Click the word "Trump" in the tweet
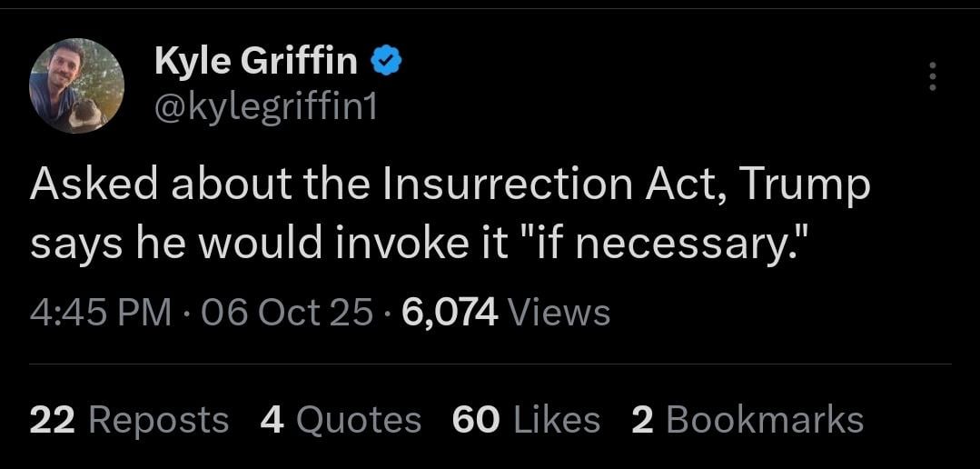Image resolution: width=980 pixels, height=469 pixels. tap(805, 185)
